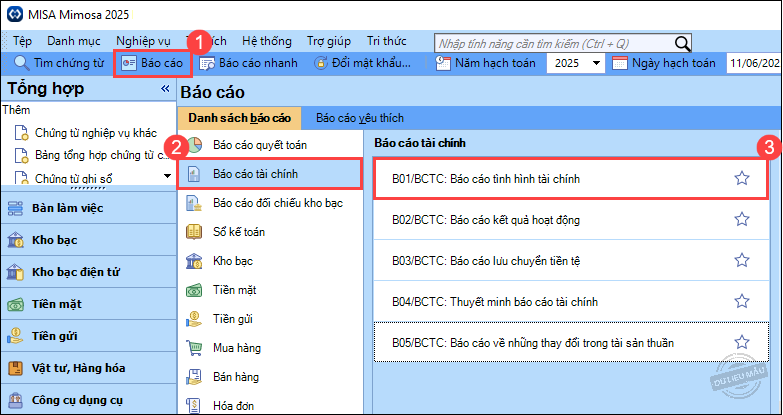
Task: Favorite the B04/BCTC report star
Action: click(x=742, y=301)
